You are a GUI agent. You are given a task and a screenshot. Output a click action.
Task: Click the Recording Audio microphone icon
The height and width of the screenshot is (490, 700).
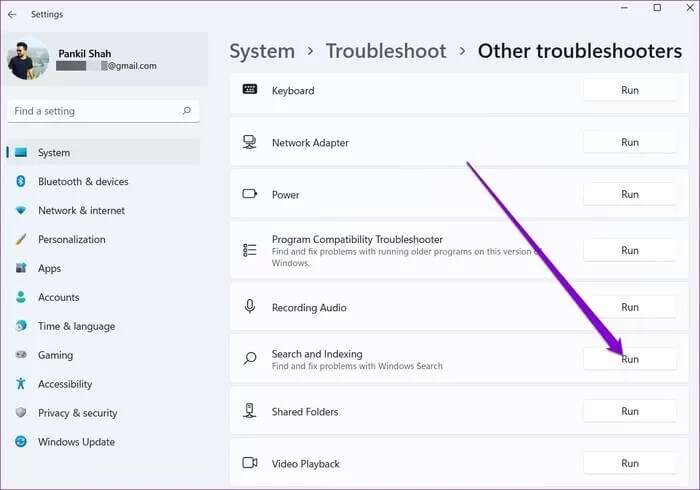coord(250,307)
